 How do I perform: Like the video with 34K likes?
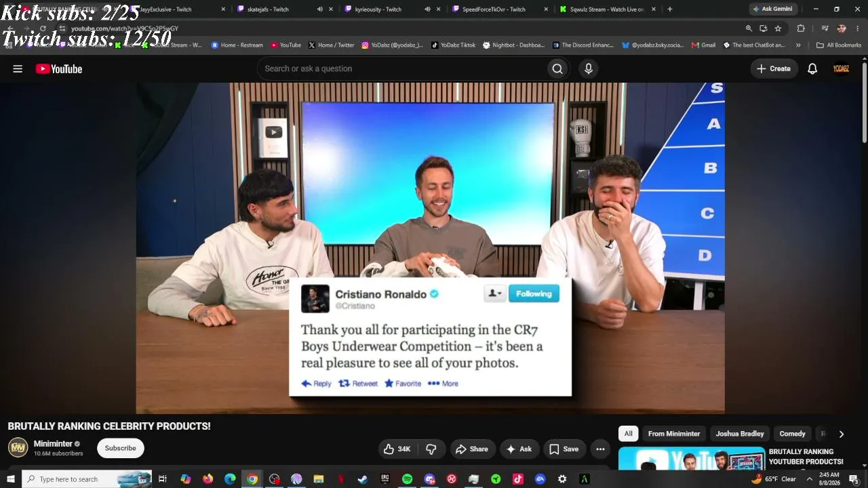click(397, 449)
